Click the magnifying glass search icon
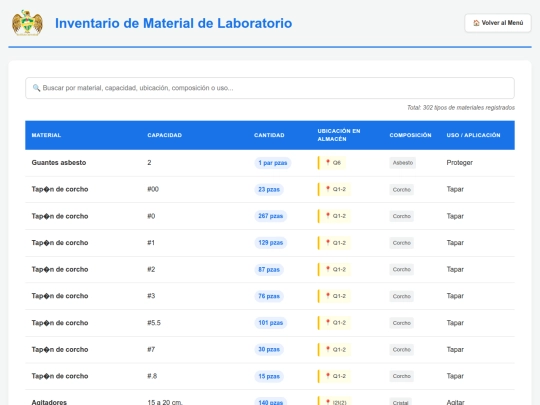The width and height of the screenshot is (540, 405). 36,88
